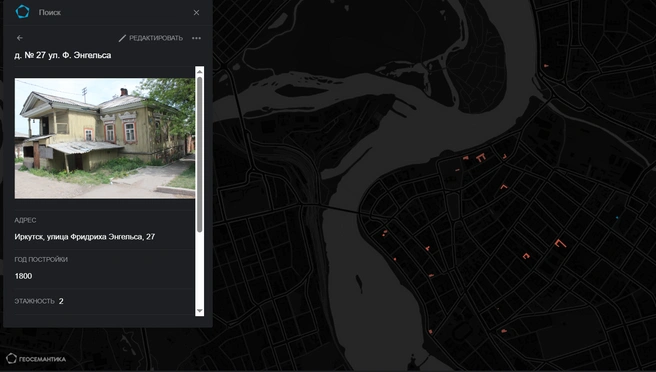Click the scrollbar up arrow
Screen dimensions: 656x372
200,72
